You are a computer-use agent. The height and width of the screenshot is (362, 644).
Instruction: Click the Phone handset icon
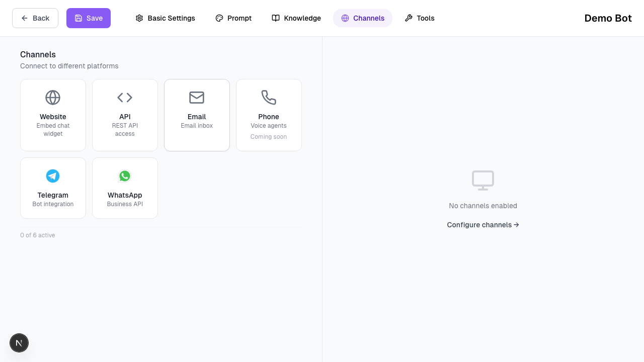tap(269, 98)
